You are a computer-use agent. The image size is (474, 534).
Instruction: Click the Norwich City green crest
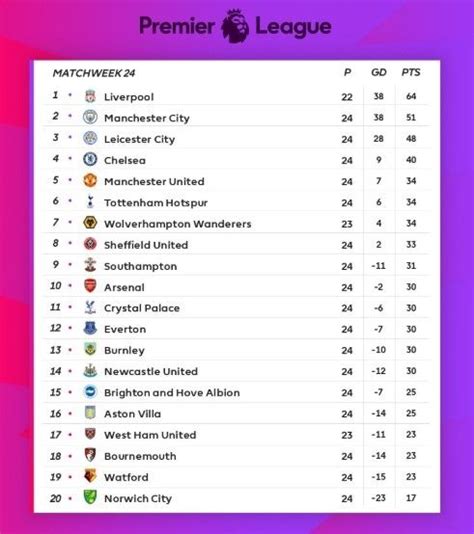pos(90,497)
